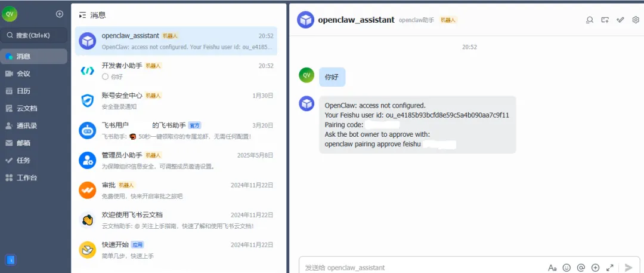
Task: Click the chat header openclaw_assistant avatar
Action: 305,20
